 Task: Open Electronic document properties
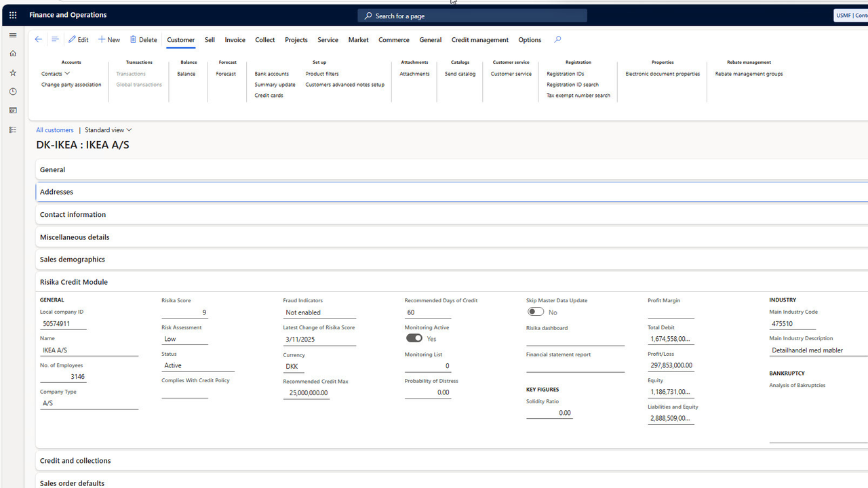[x=663, y=74]
